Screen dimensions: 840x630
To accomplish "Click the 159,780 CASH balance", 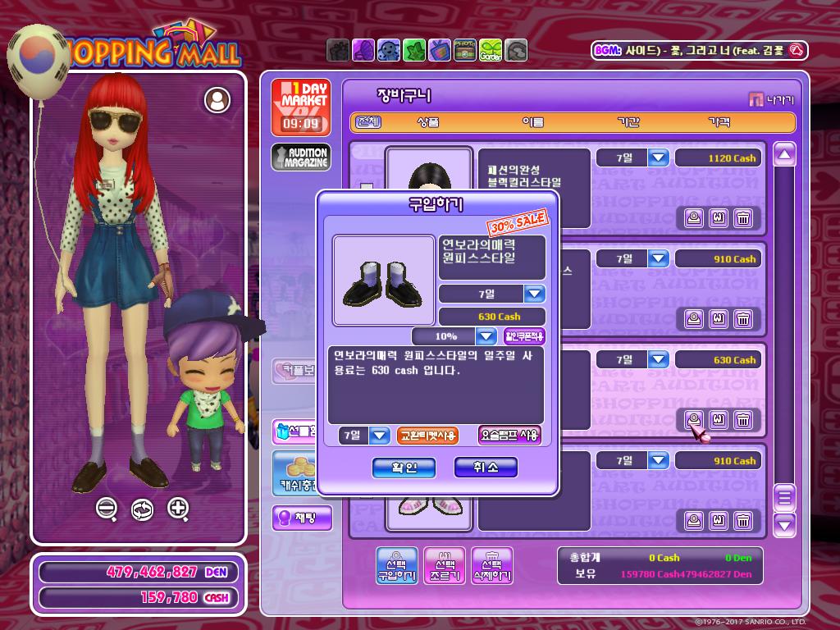I will pyautogui.click(x=138, y=597).
